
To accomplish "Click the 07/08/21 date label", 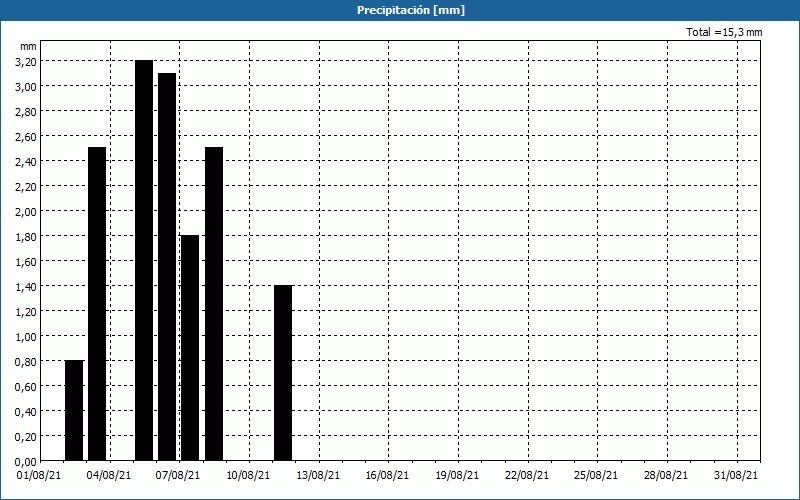I will click(x=178, y=476).
